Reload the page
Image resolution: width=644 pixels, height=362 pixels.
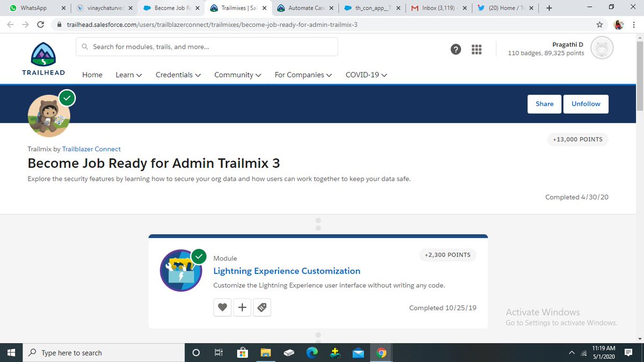click(x=40, y=25)
